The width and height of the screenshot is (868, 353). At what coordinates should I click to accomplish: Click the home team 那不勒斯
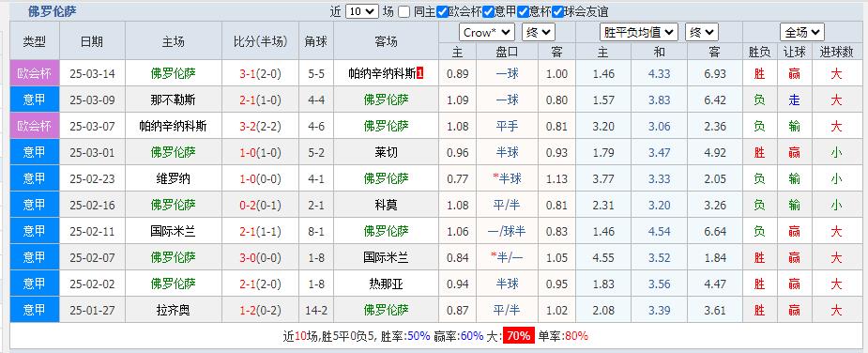coord(173,100)
